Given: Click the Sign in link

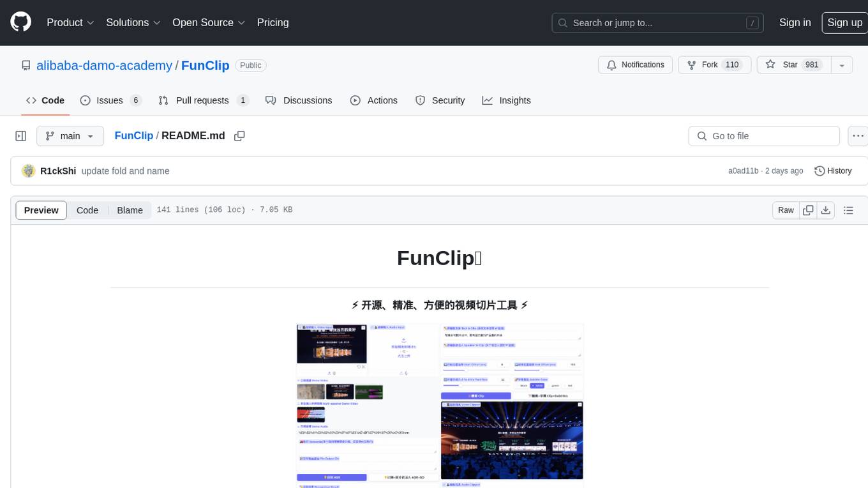Looking at the screenshot, I should click(795, 22).
